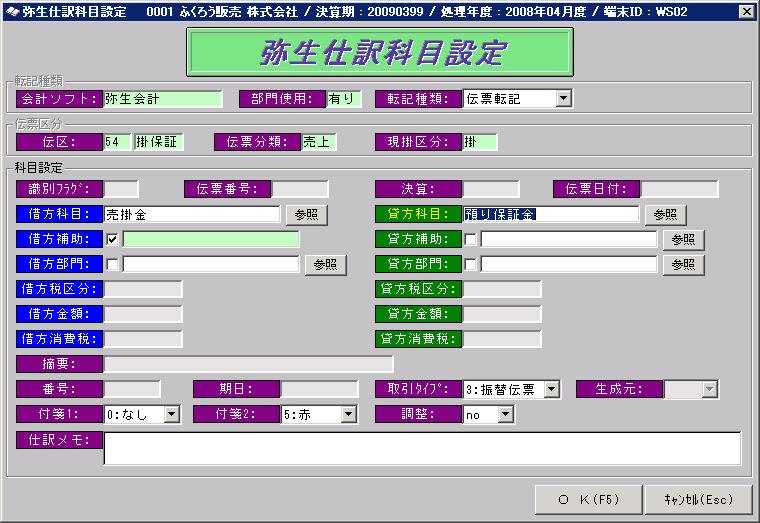Screen dimensions: 760x523
Task: Click the 参照 button next to 借方部門
Action: (325, 265)
